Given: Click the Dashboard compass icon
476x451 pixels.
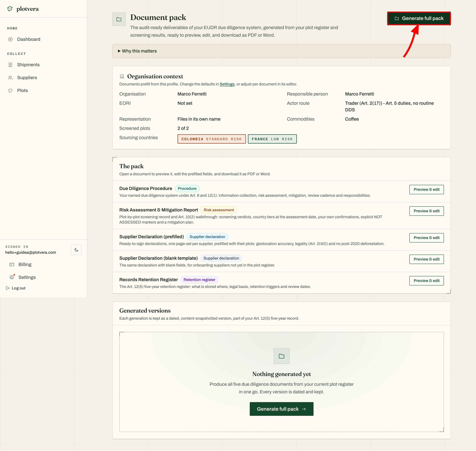Looking at the screenshot, I should coord(10,39).
